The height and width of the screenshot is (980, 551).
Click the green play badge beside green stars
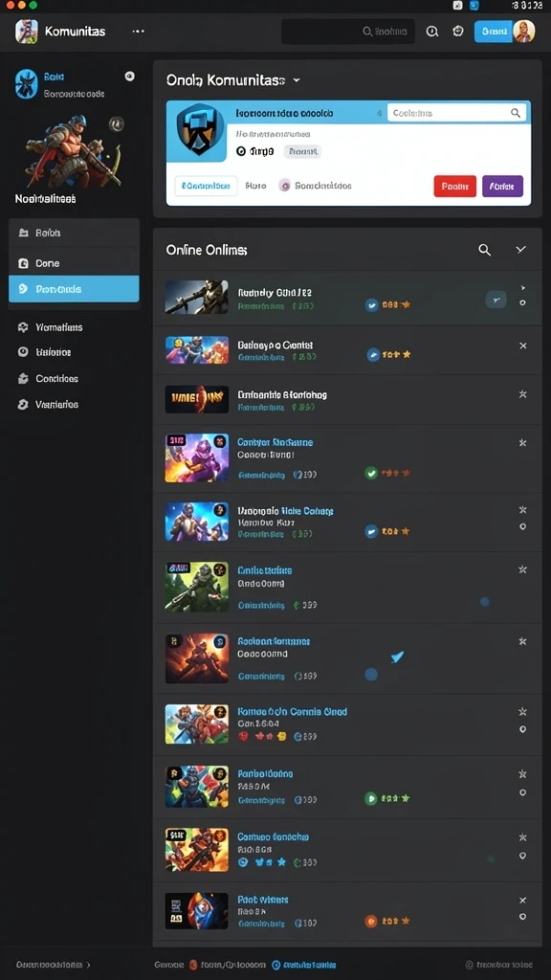371,798
